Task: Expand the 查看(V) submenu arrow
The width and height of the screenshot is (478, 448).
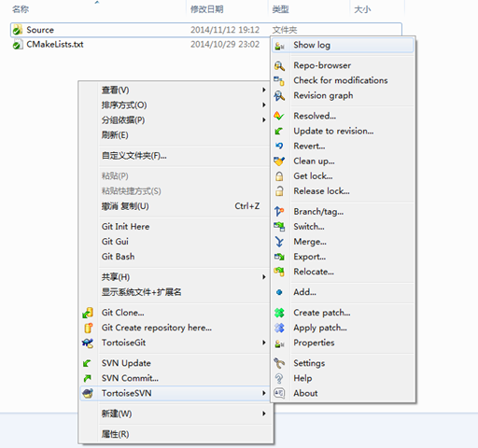Action: pos(264,90)
